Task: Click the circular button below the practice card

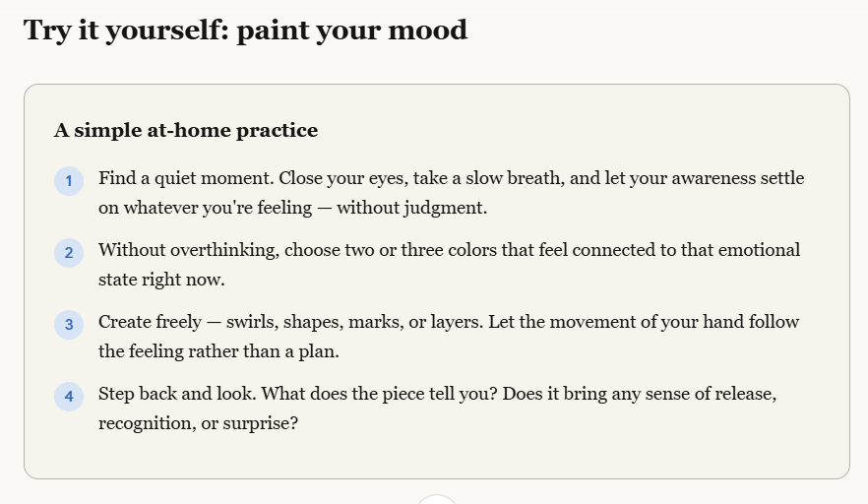Action: pyautogui.click(x=436, y=500)
